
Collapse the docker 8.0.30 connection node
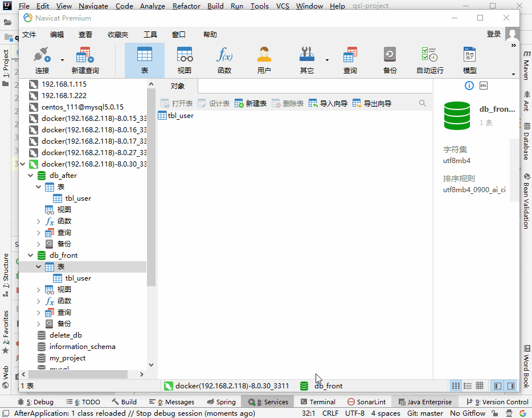coord(23,164)
